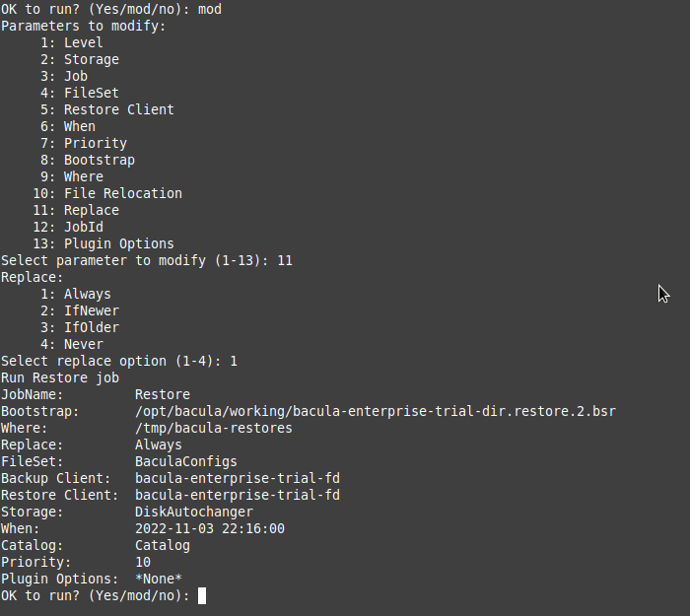Click the 'Restore Client' parameter numbered 5

pyautogui.click(x=107, y=109)
